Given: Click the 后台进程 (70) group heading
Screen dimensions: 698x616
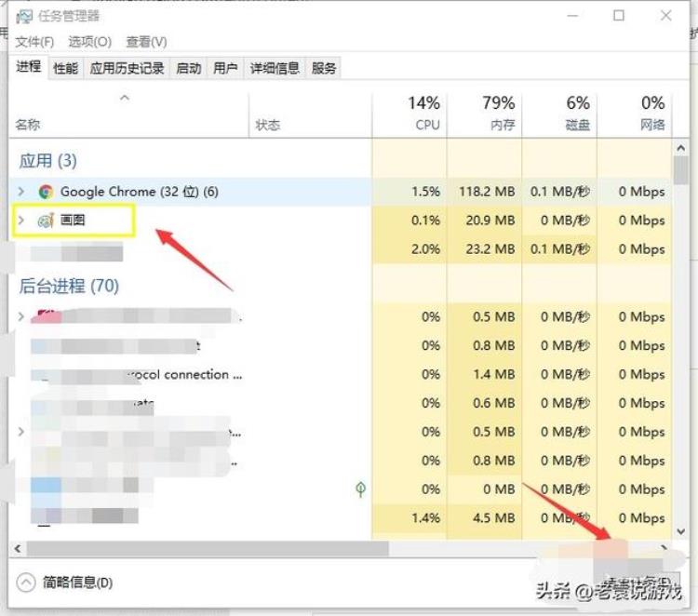Looking at the screenshot, I should [69, 286].
